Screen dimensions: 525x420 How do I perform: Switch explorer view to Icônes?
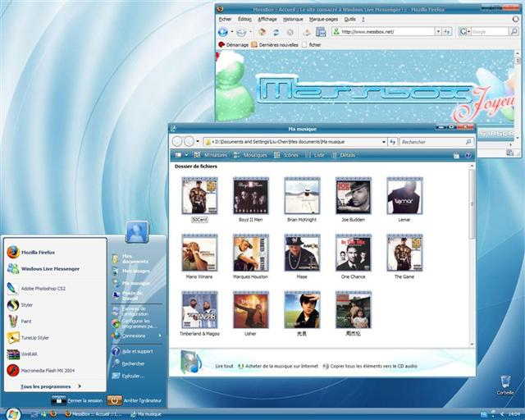pyautogui.click(x=286, y=155)
